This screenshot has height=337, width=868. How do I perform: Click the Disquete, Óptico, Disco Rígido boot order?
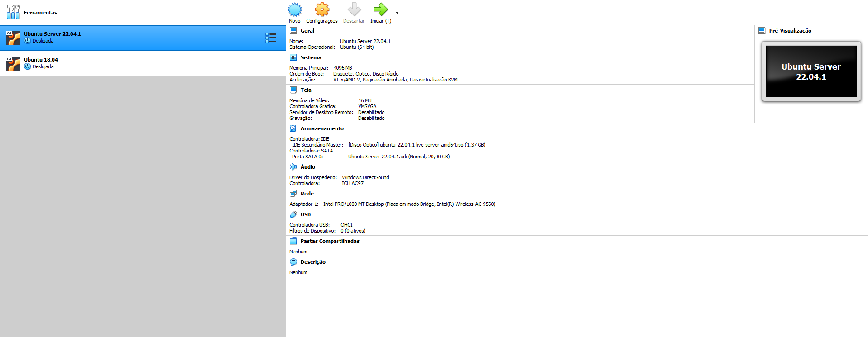[x=366, y=74]
